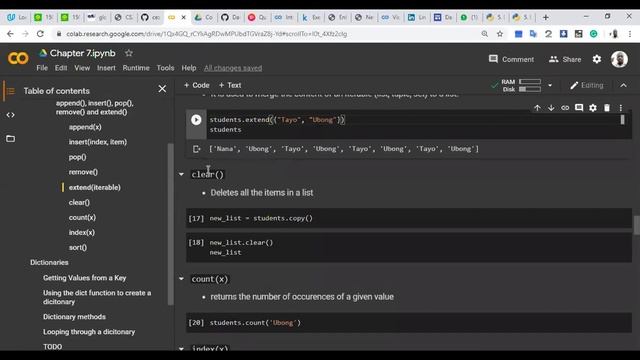Click the browser back arrow
Image resolution: width=640 pixels, height=360 pixels.
10,34
